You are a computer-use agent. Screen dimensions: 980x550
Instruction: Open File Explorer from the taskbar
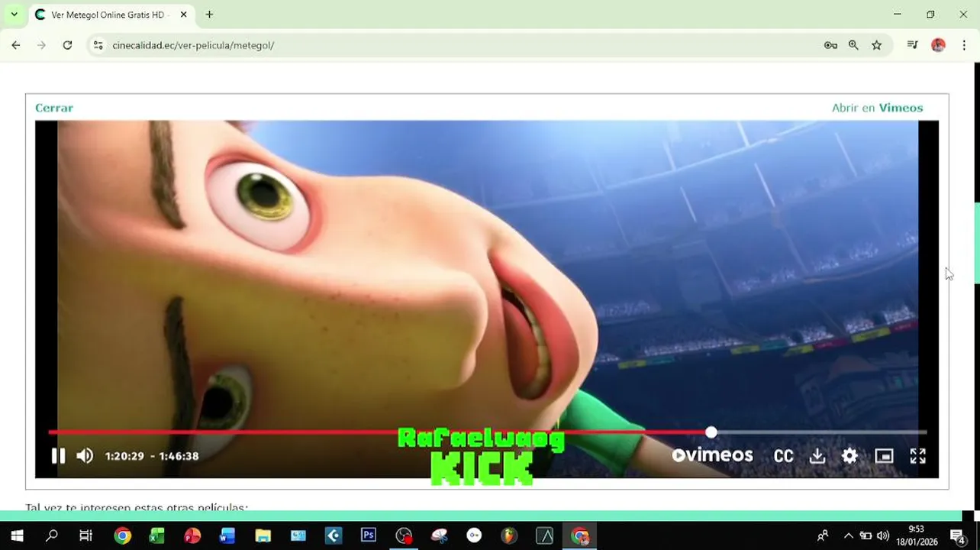263,535
